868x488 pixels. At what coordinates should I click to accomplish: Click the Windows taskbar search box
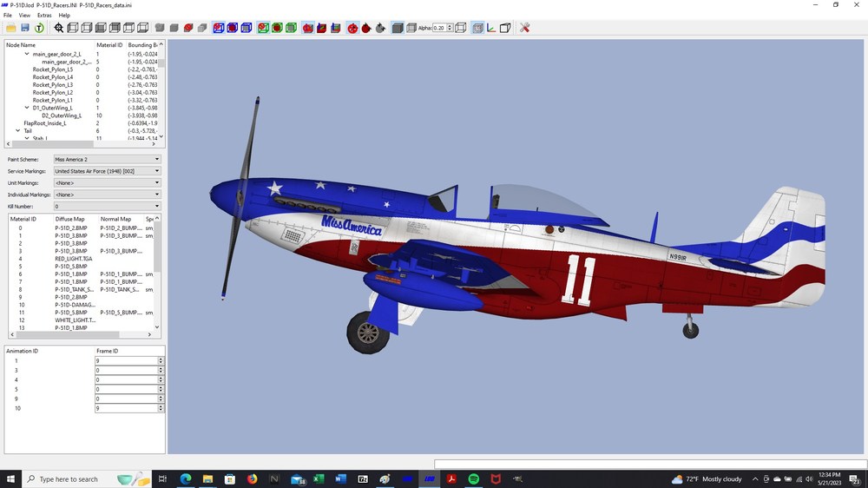87,478
